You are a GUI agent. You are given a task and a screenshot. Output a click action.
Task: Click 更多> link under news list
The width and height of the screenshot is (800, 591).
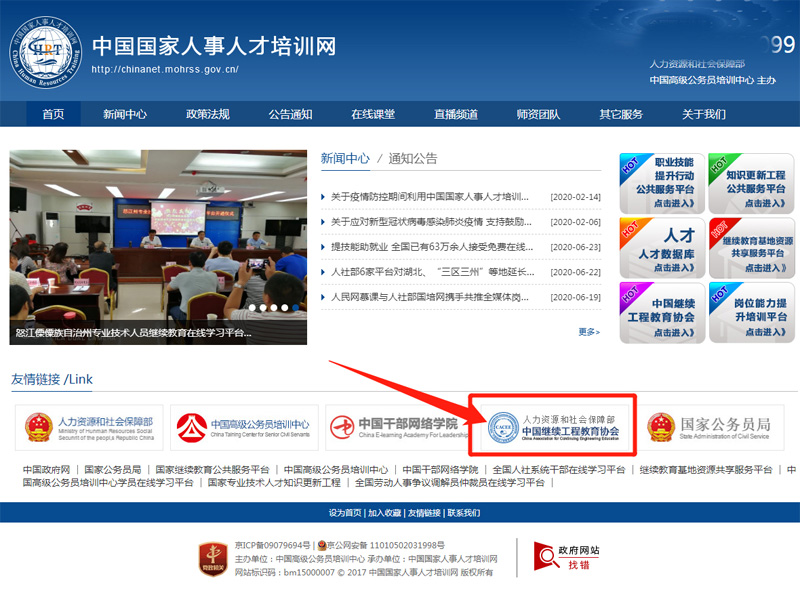click(589, 332)
